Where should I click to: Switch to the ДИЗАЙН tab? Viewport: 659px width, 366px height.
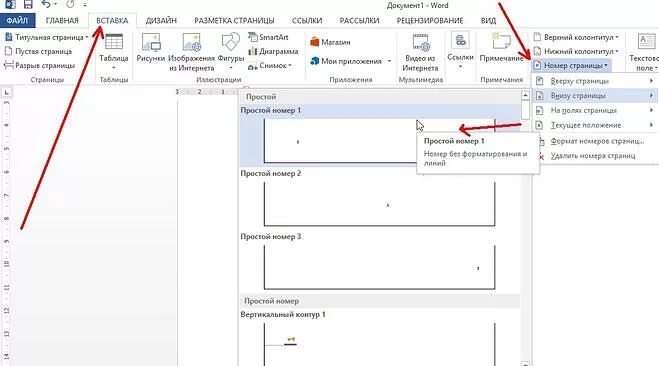pos(161,20)
